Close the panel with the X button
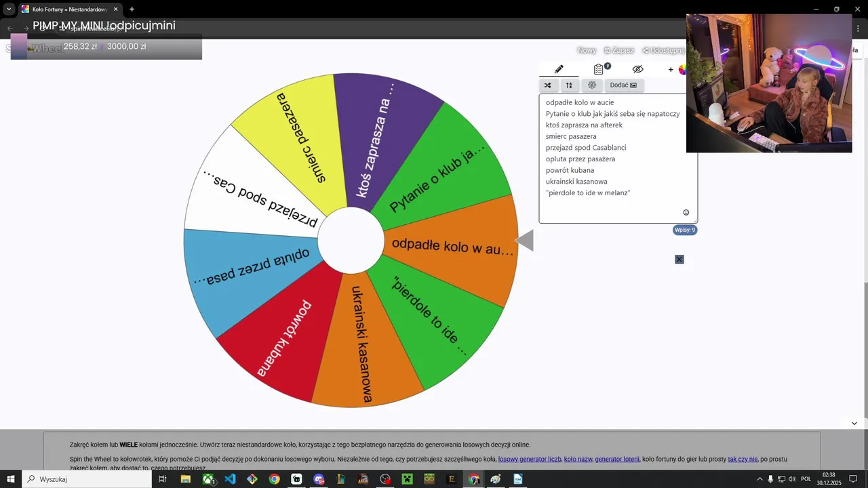 coord(679,260)
